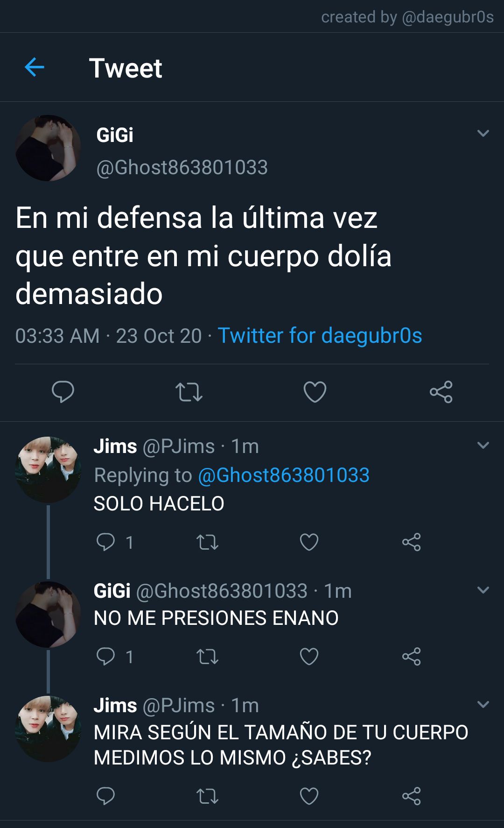Image resolution: width=504 pixels, height=828 pixels.
Task: Reply to the last Jims tweet
Action: tap(105, 796)
